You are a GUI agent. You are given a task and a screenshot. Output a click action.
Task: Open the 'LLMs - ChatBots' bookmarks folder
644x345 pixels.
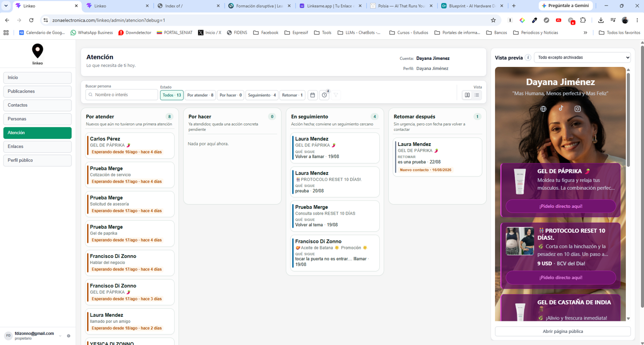click(359, 33)
